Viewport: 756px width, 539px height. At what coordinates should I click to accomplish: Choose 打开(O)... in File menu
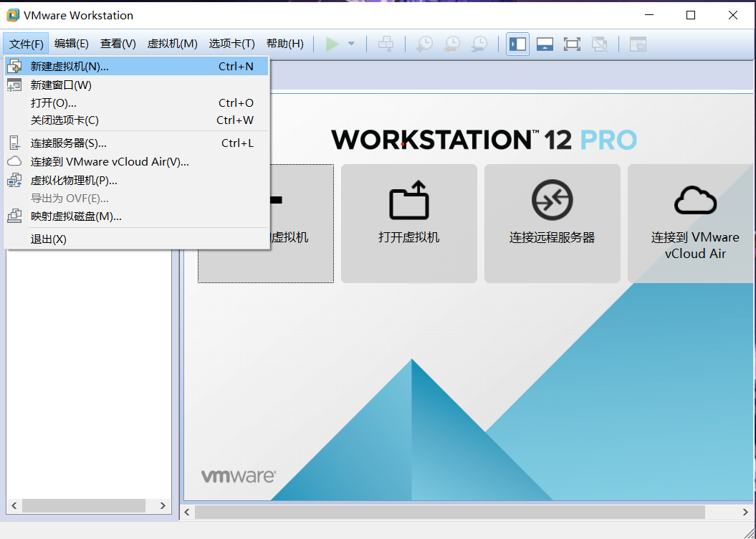[x=136, y=102]
